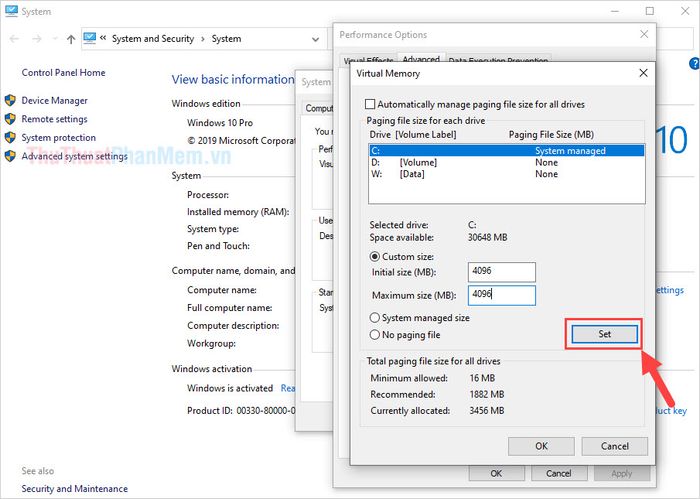This screenshot has width=700, height=499.
Task: Open Security and Maintenance link
Action: point(75,489)
